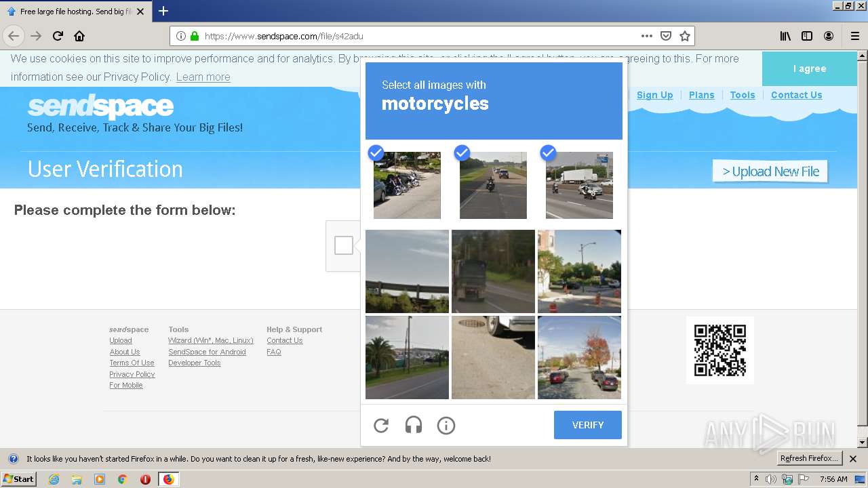The image size is (868, 488).
Task: Open the Developer Tools link
Action: (x=195, y=363)
